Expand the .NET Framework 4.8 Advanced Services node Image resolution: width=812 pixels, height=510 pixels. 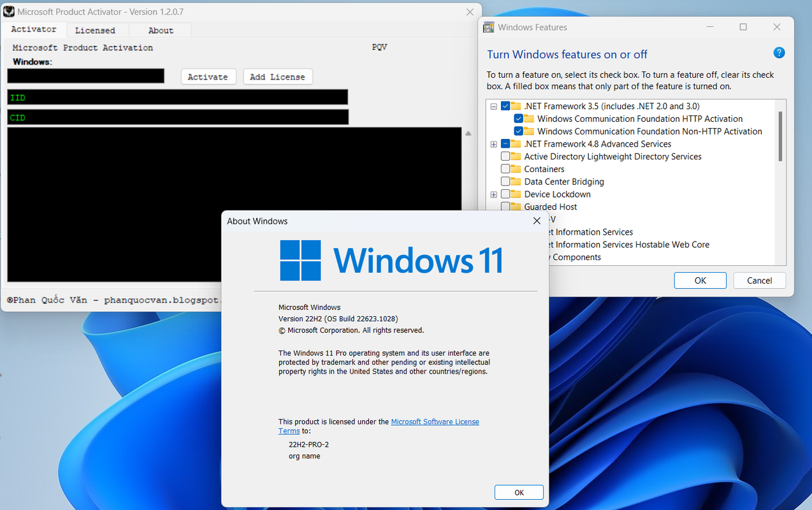pyautogui.click(x=493, y=144)
